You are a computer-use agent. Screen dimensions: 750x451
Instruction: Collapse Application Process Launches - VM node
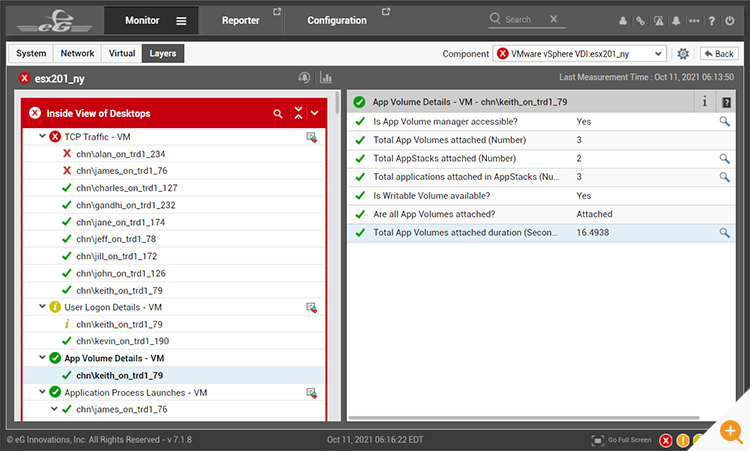(x=42, y=392)
